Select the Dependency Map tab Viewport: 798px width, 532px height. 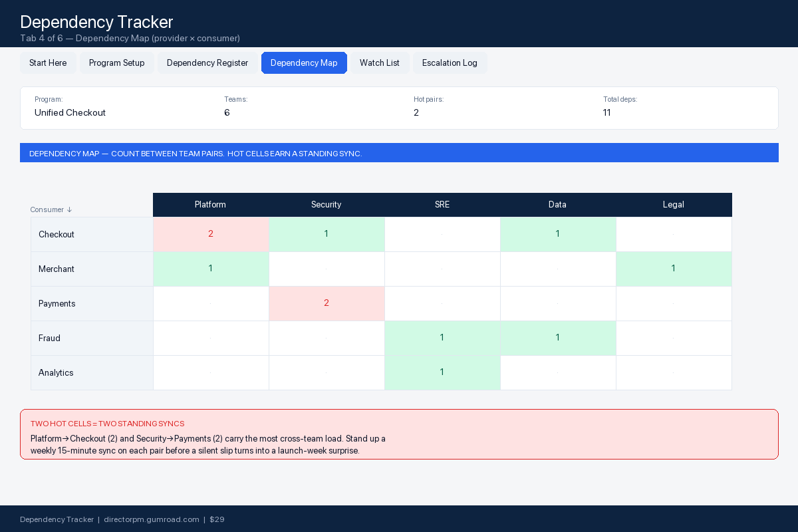(x=304, y=63)
